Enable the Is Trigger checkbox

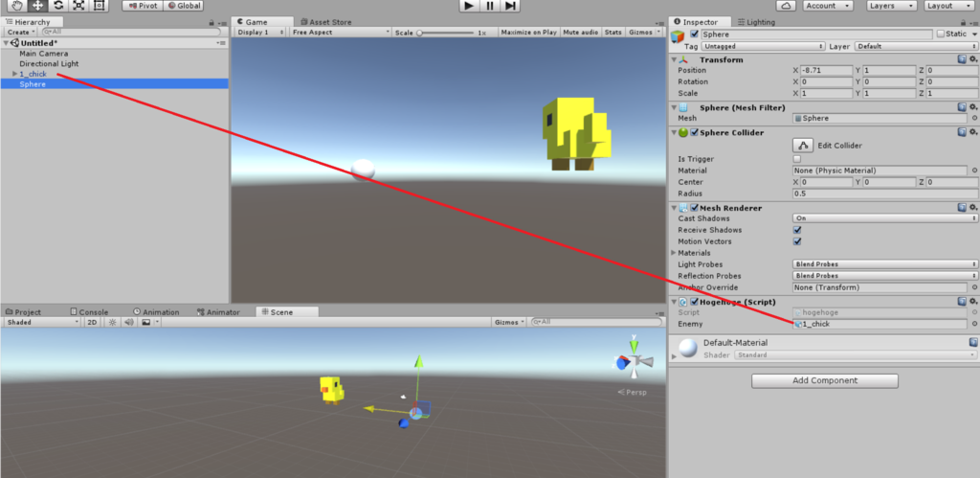point(797,159)
